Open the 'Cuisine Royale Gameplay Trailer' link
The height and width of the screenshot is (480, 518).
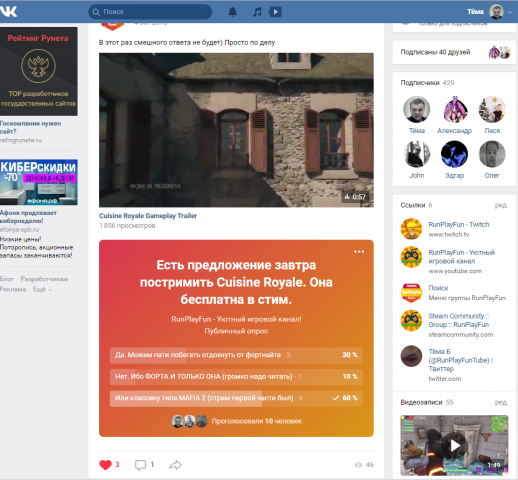click(x=148, y=216)
